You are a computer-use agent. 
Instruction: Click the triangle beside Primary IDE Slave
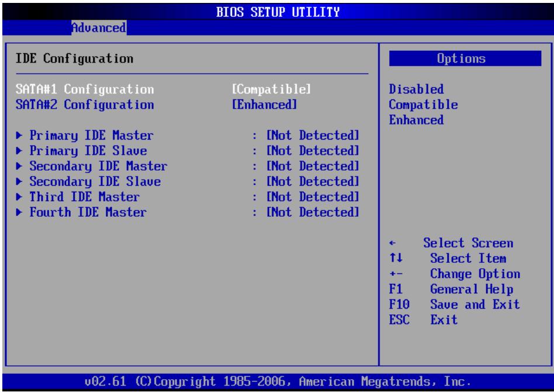pos(19,151)
